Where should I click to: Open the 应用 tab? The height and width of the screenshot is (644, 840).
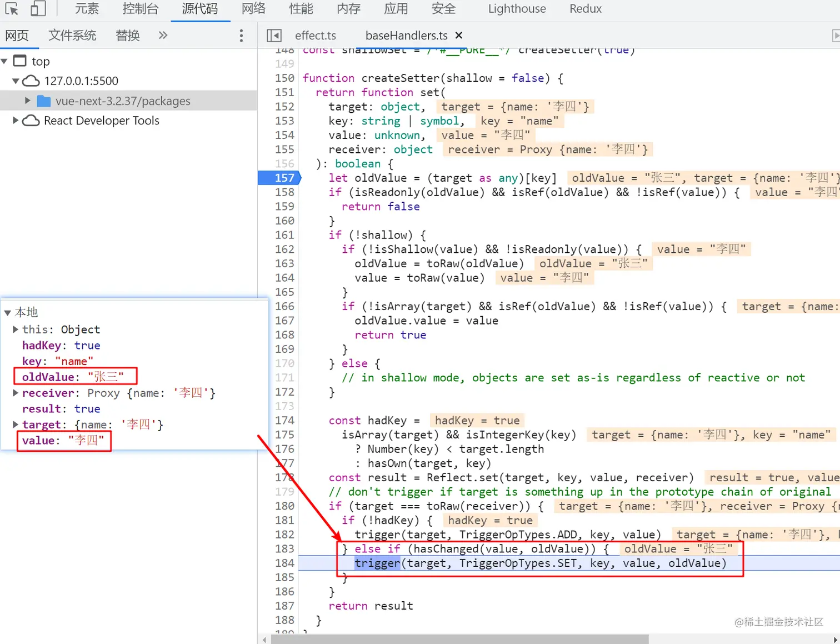(x=396, y=9)
